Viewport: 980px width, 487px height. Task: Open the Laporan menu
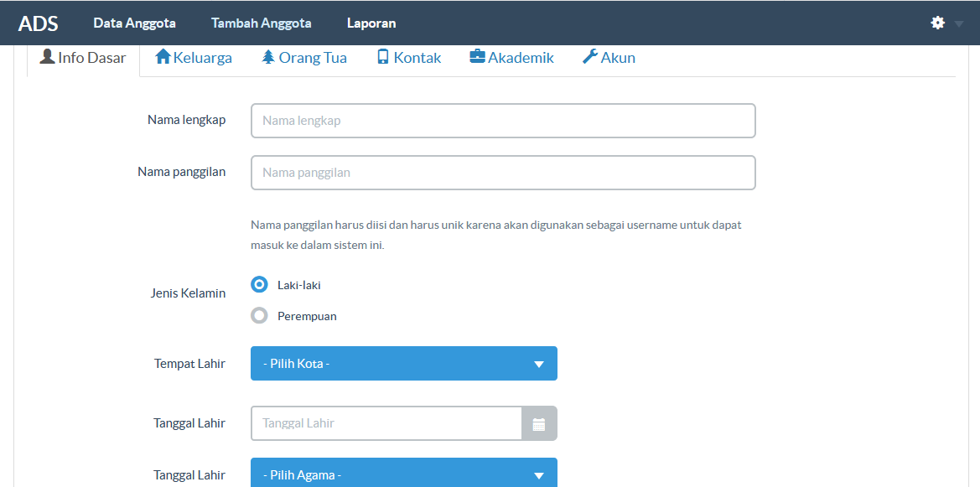371,23
